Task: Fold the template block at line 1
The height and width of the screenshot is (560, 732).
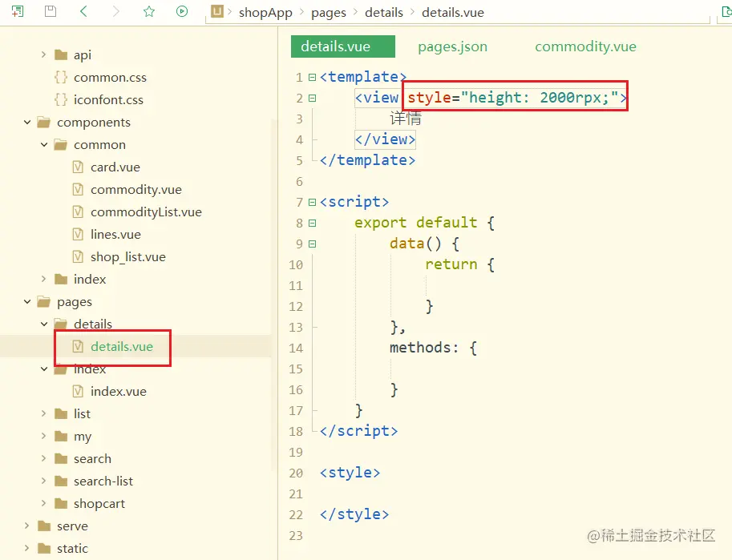Action: [x=313, y=77]
